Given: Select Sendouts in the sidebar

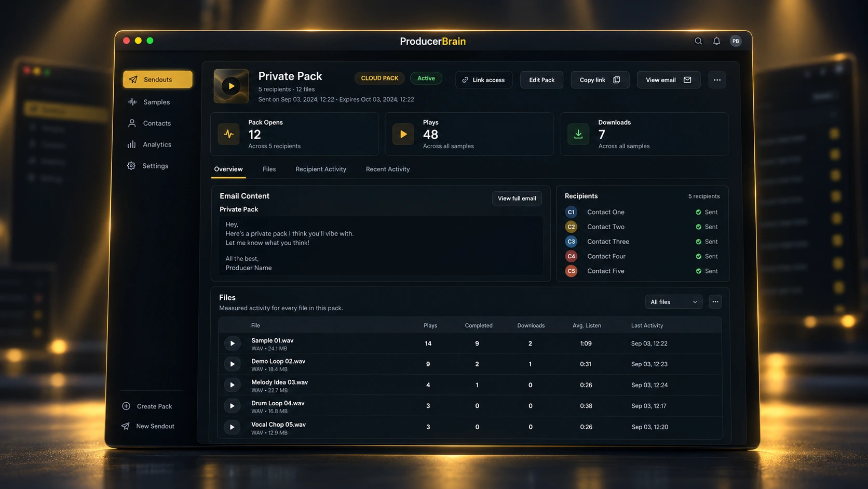Looking at the screenshot, I should (157, 80).
